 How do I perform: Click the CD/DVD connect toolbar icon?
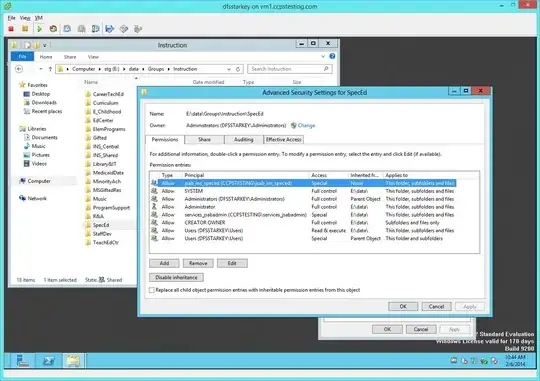124,29
